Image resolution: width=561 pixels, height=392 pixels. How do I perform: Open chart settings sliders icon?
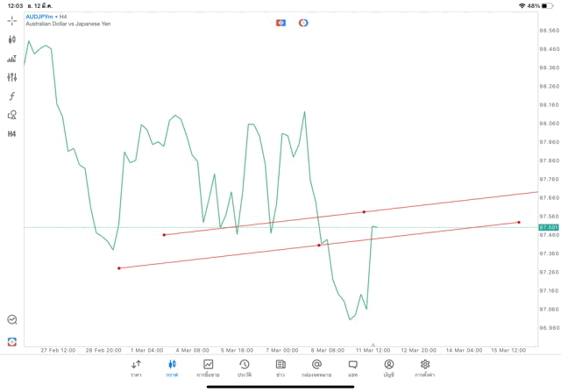coord(12,77)
